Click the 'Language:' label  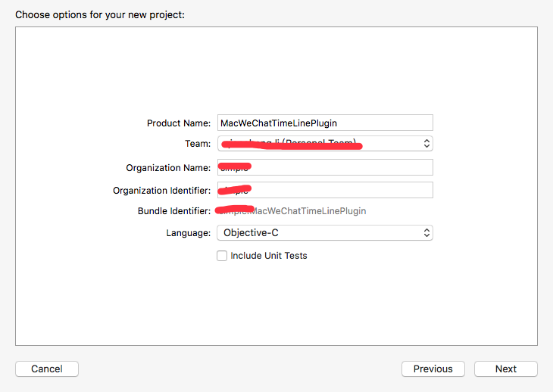pyautogui.click(x=189, y=233)
